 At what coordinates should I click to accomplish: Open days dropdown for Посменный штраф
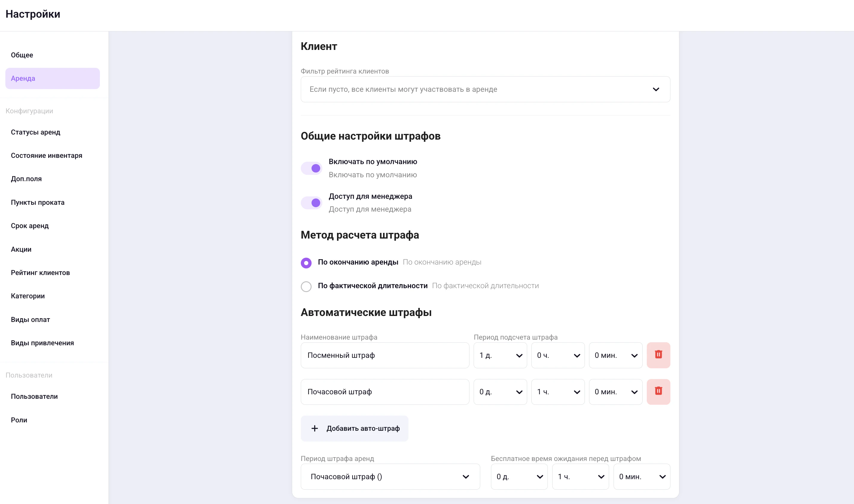[500, 355]
